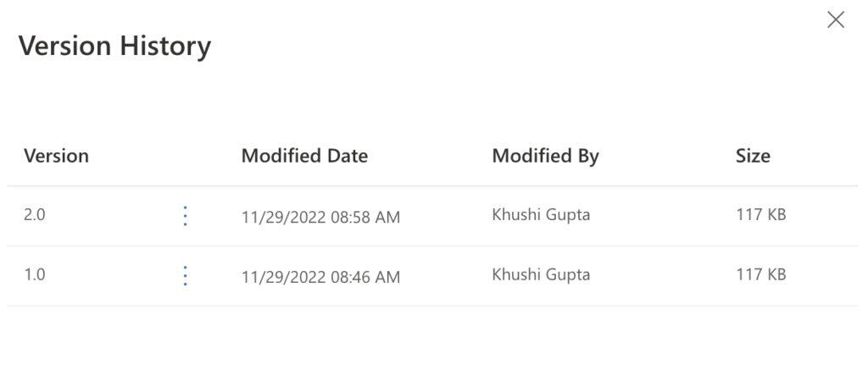Close the Version History dialog
The height and width of the screenshot is (365, 868).
(836, 20)
